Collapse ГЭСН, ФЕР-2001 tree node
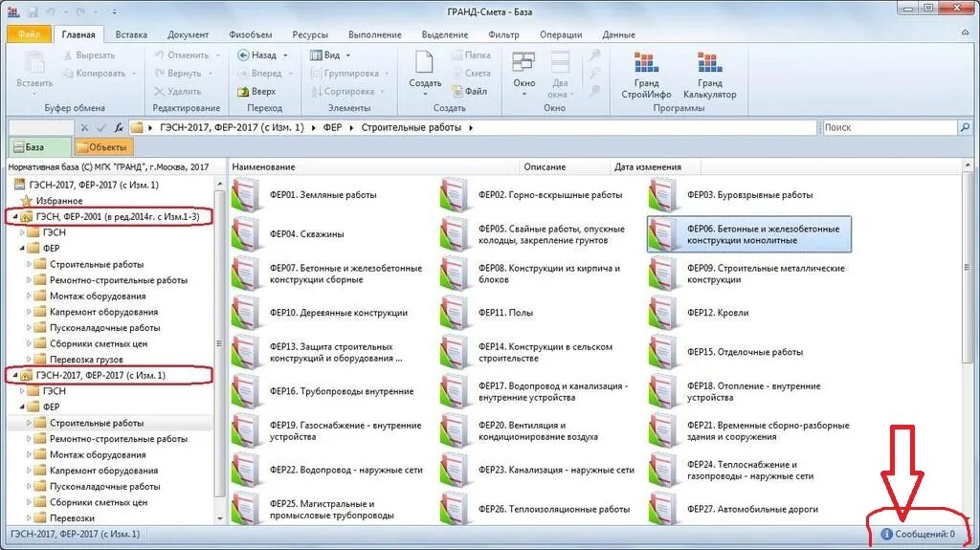The width and height of the screenshot is (980, 550). [15, 217]
